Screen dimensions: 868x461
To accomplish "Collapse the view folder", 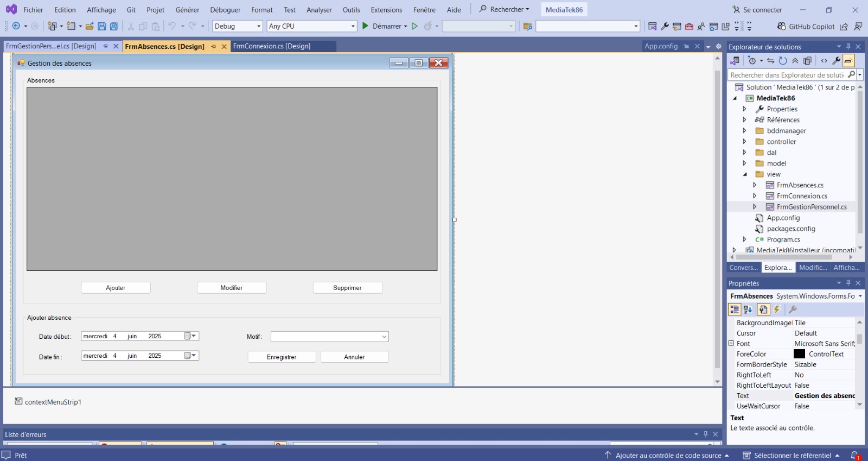I will (x=744, y=174).
